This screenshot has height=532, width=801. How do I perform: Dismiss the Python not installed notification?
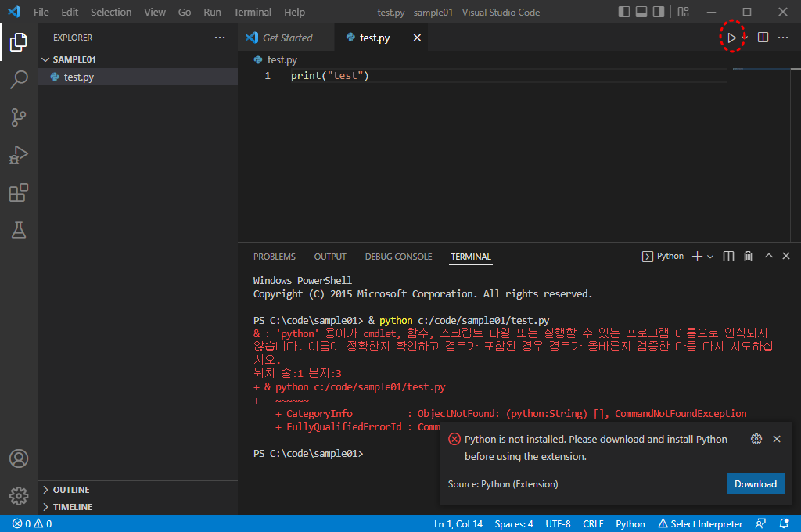point(777,439)
